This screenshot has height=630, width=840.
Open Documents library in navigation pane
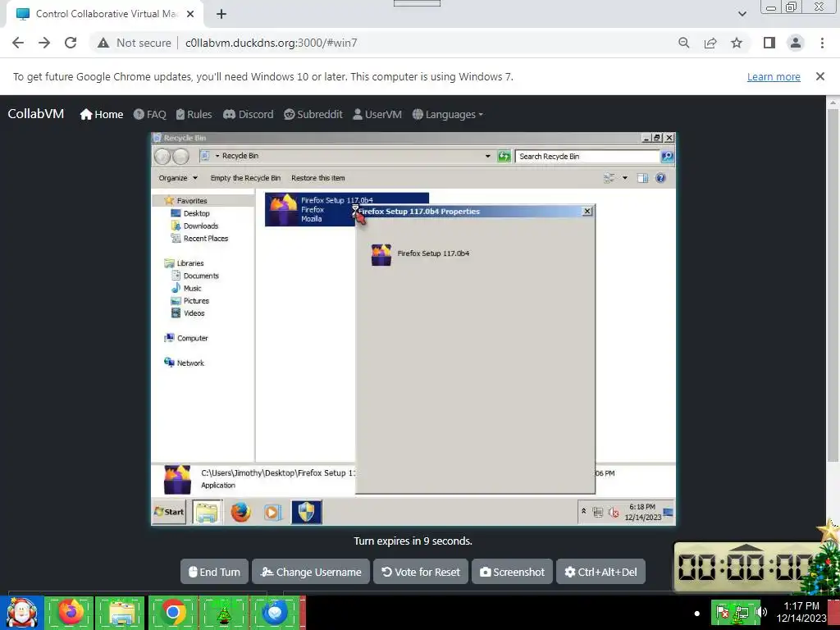(x=201, y=276)
